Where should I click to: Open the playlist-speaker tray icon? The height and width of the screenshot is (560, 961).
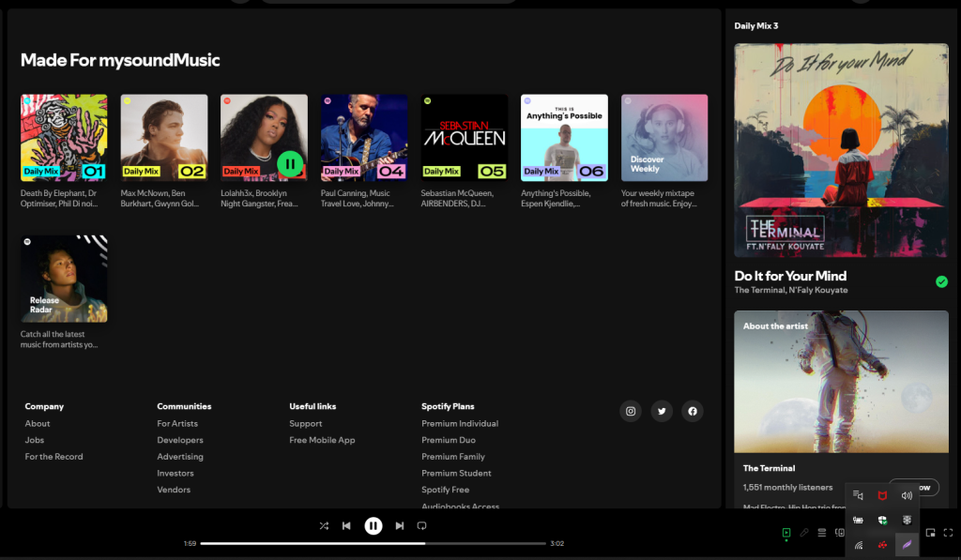[858, 495]
